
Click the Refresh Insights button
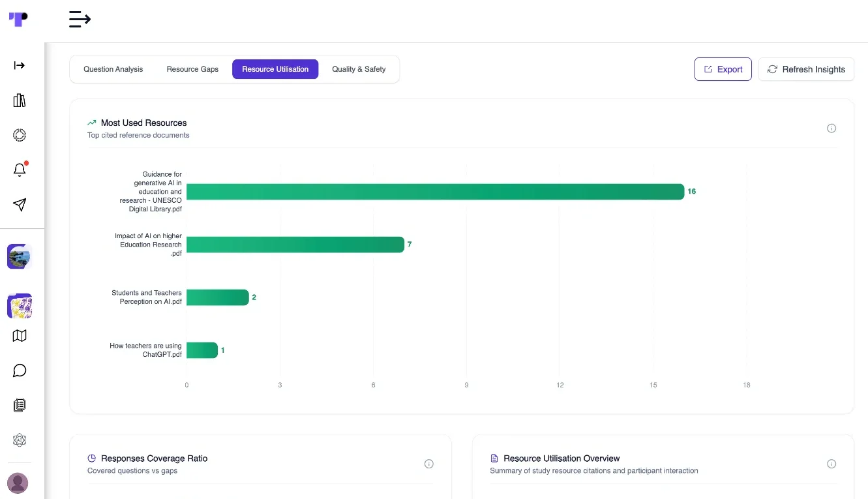(806, 69)
